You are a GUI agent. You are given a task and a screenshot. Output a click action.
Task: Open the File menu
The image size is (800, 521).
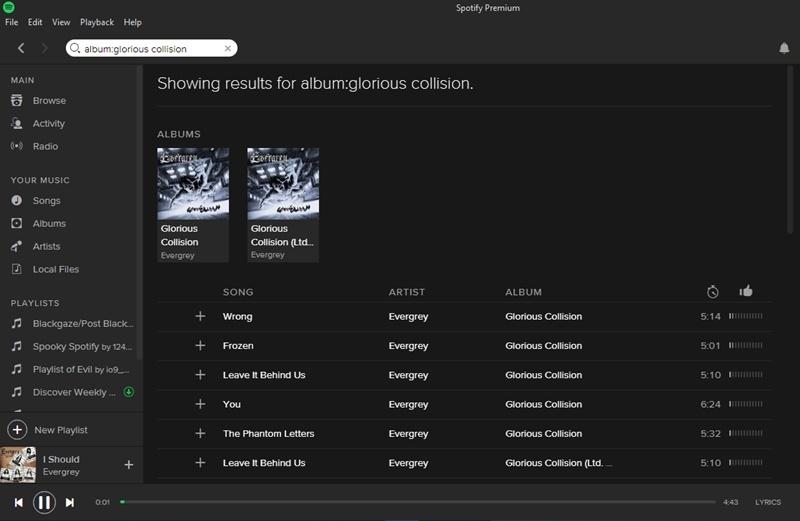point(11,22)
